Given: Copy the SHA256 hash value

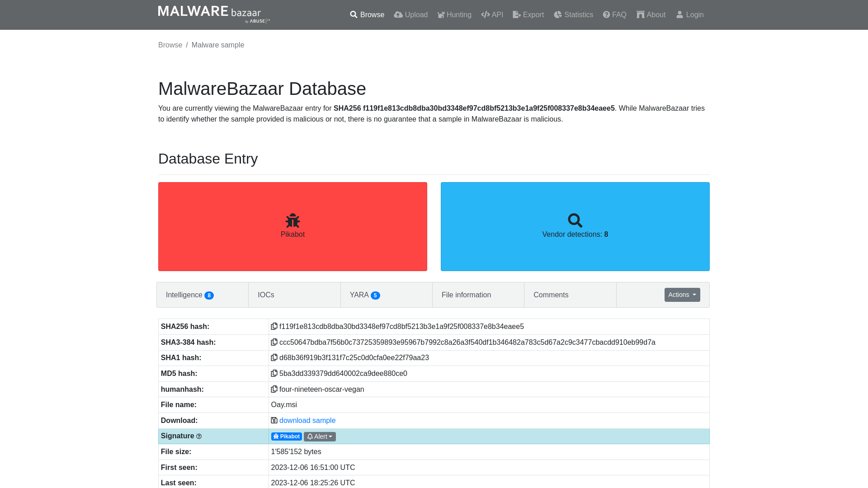Looking at the screenshot, I should click(274, 327).
